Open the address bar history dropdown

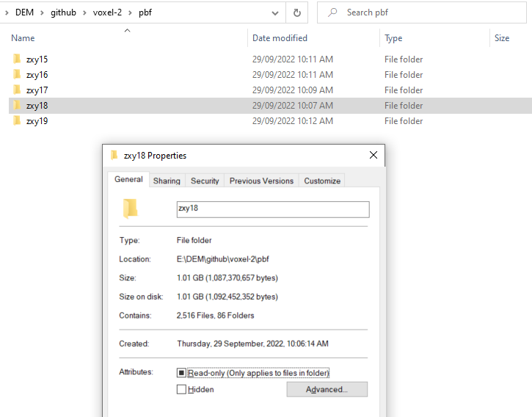coord(275,13)
